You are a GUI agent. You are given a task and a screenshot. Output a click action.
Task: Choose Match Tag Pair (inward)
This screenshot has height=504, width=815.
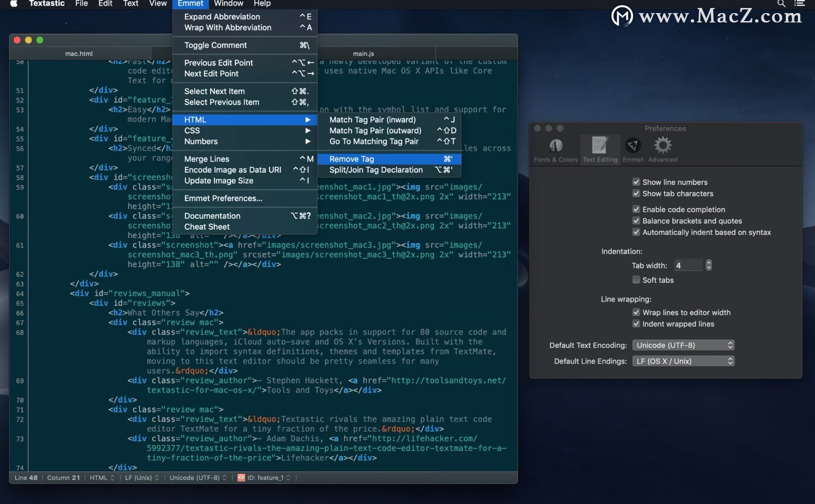pyautogui.click(x=389, y=120)
